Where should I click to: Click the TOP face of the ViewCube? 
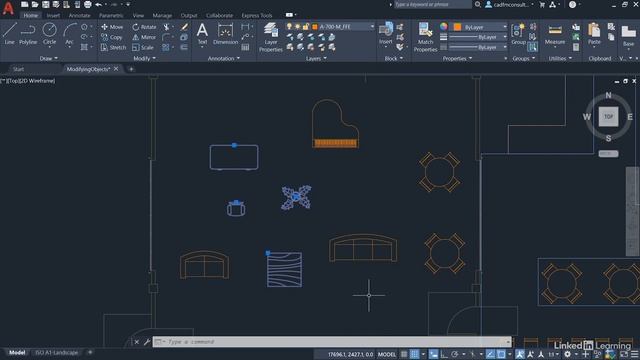point(608,117)
